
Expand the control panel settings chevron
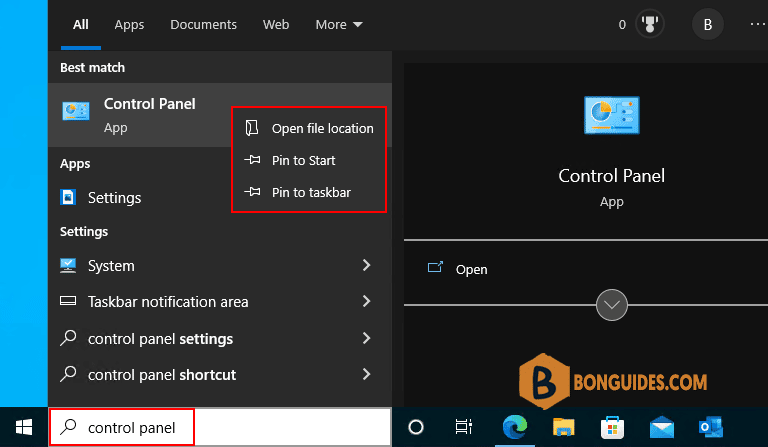tap(366, 338)
